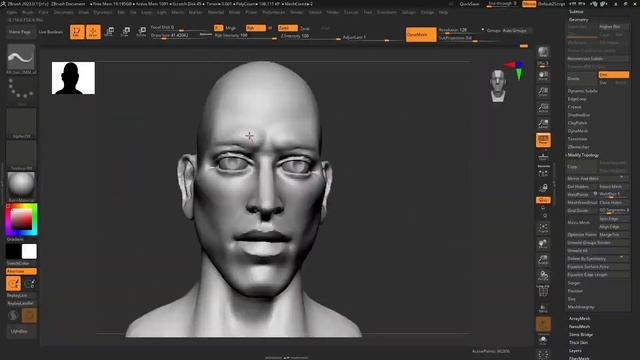Screen dimensions: 640x360
Task: Expand the Crease section
Action: (574, 107)
